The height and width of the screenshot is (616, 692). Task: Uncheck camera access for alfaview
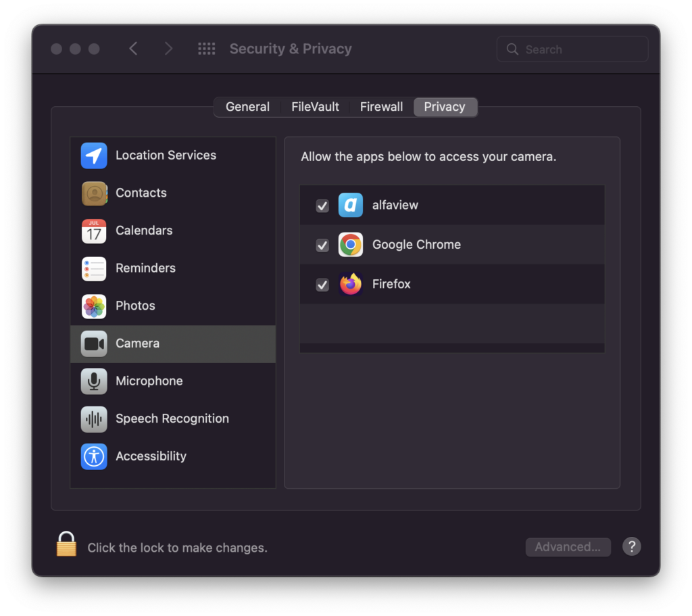click(x=322, y=206)
